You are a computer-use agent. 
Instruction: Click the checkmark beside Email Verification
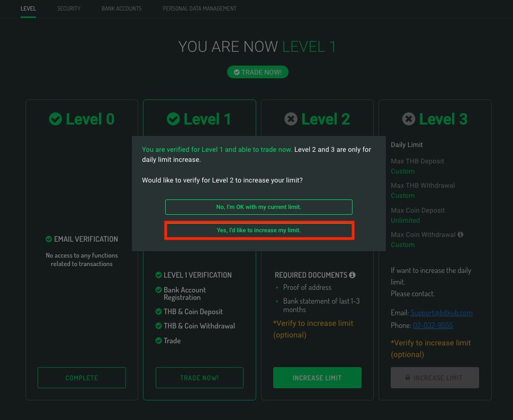coord(48,239)
